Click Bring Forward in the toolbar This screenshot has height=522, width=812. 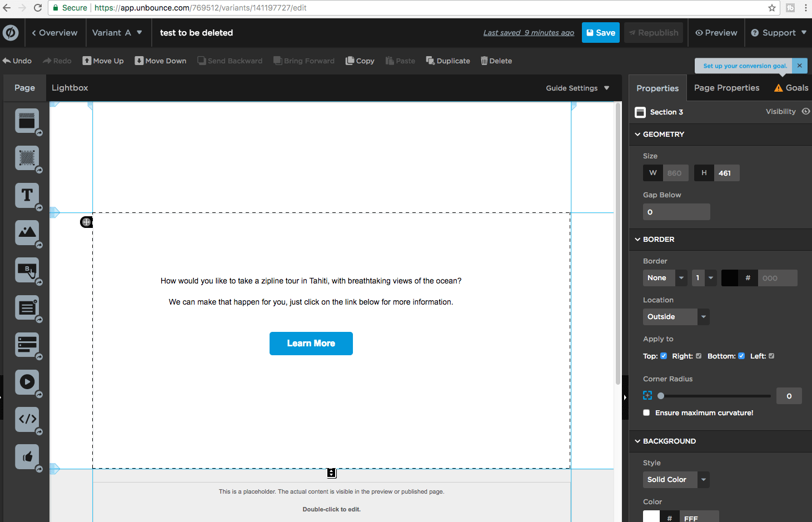[x=304, y=61]
